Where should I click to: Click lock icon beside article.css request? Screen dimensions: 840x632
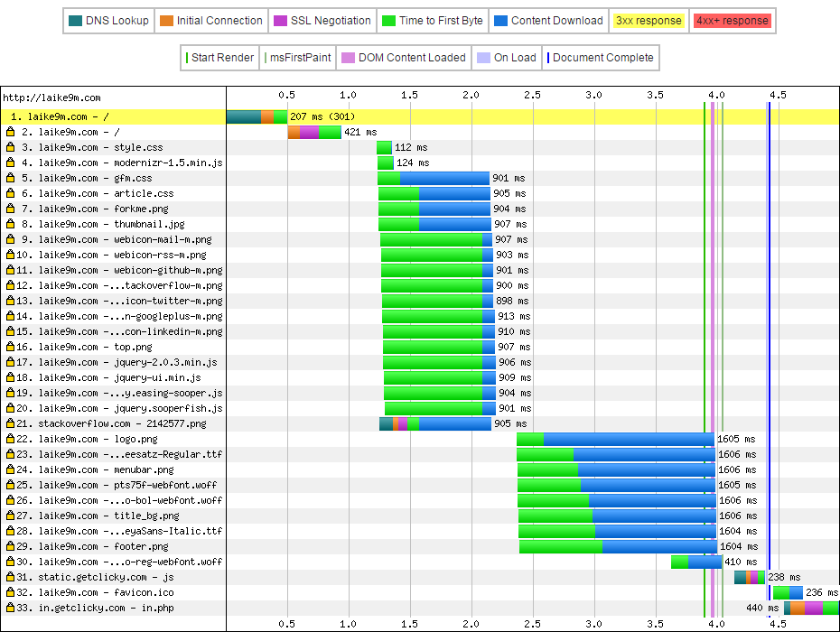tap(10, 193)
